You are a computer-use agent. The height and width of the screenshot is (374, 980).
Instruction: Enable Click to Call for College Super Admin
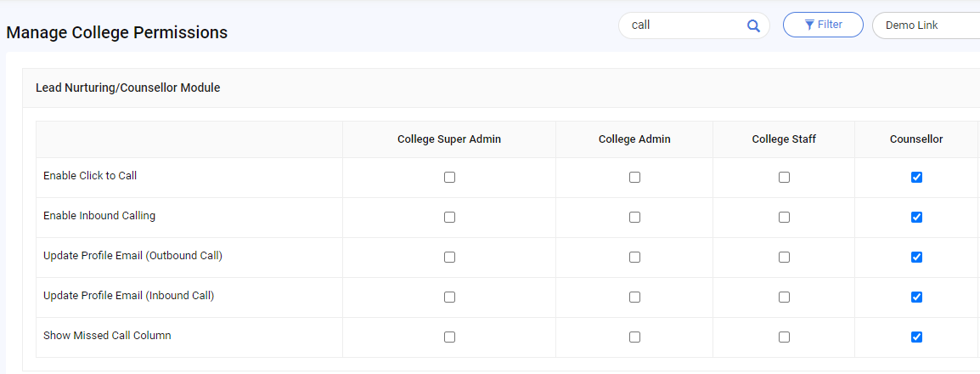point(449,178)
